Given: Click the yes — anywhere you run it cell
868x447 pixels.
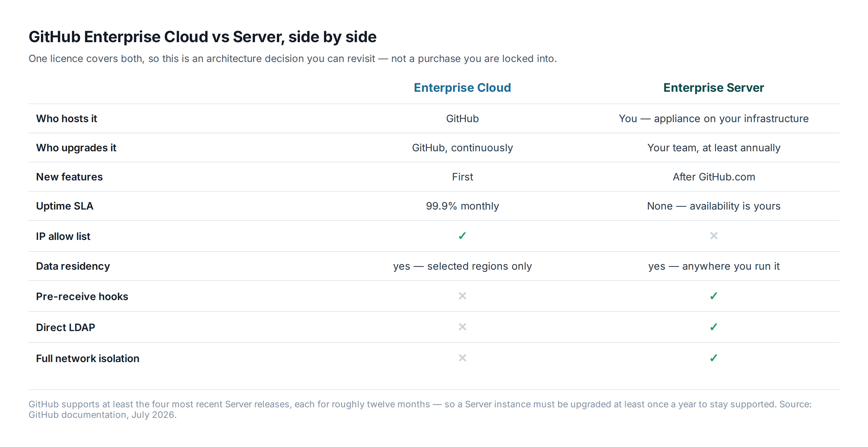Looking at the screenshot, I should [714, 266].
